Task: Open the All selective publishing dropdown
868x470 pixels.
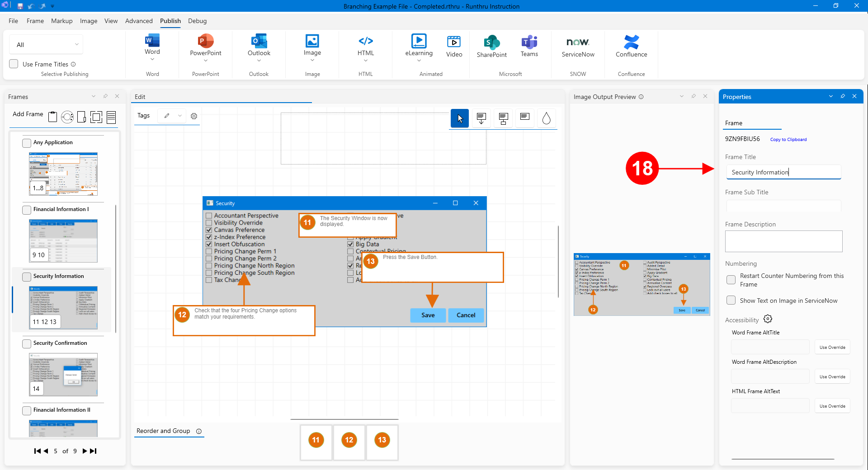Action: (x=46, y=45)
